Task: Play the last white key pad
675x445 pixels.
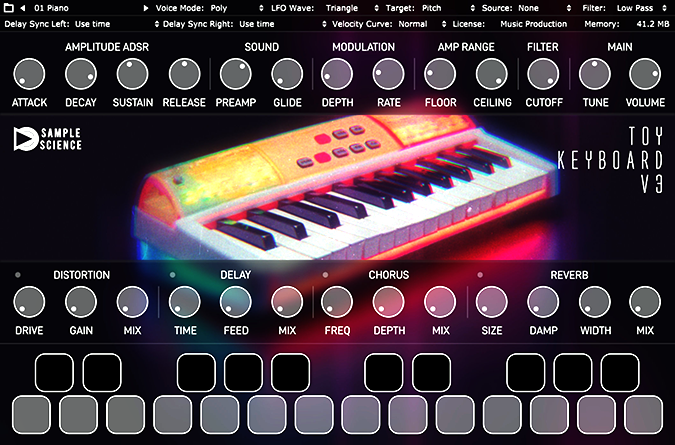Action: click(644, 415)
